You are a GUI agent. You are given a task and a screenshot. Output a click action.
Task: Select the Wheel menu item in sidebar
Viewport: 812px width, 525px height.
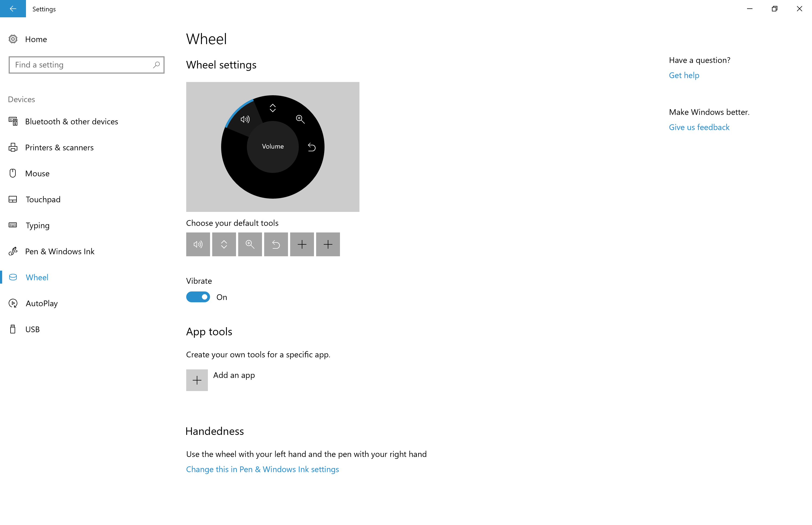coord(37,277)
